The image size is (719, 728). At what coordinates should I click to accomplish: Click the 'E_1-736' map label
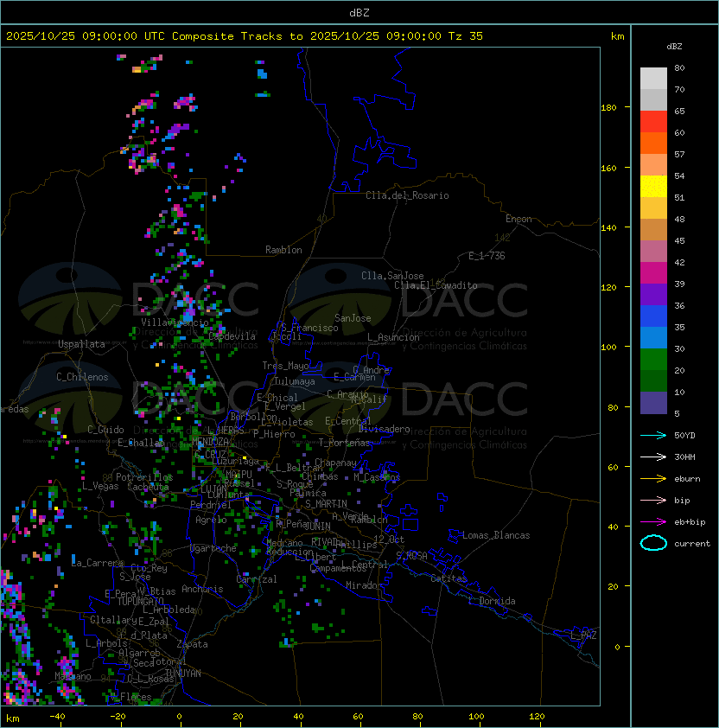tap(487, 256)
